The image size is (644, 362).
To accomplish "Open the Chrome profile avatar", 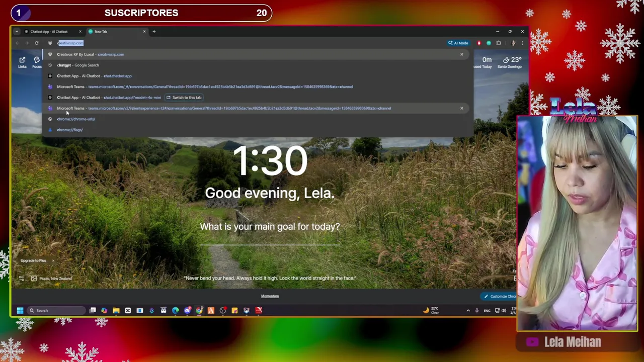I will 513,43.
